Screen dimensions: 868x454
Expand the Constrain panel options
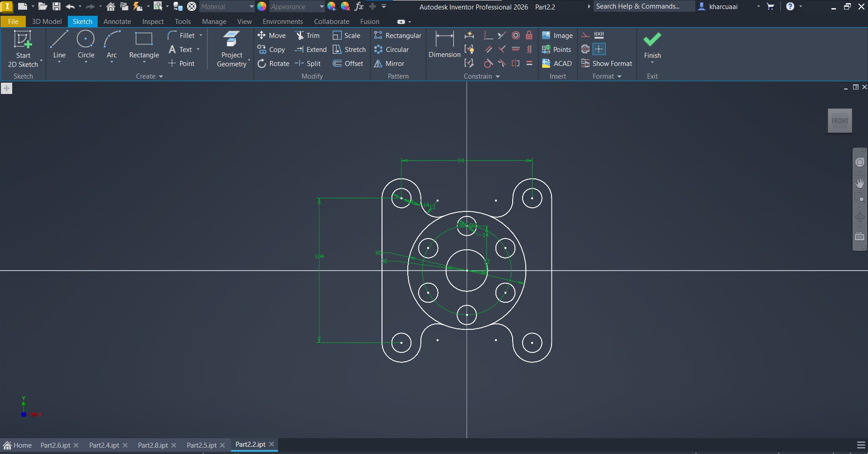pyautogui.click(x=498, y=76)
